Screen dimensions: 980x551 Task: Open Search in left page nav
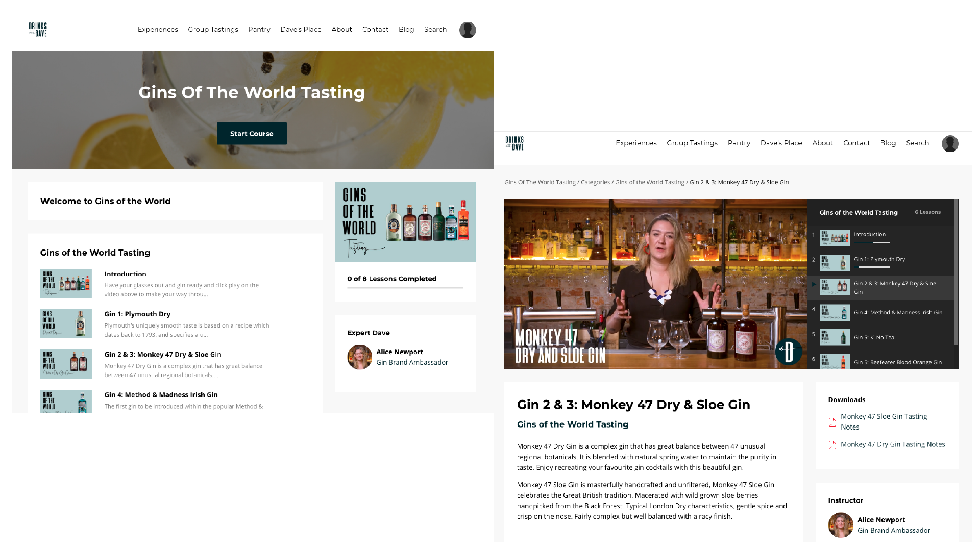[x=435, y=30]
